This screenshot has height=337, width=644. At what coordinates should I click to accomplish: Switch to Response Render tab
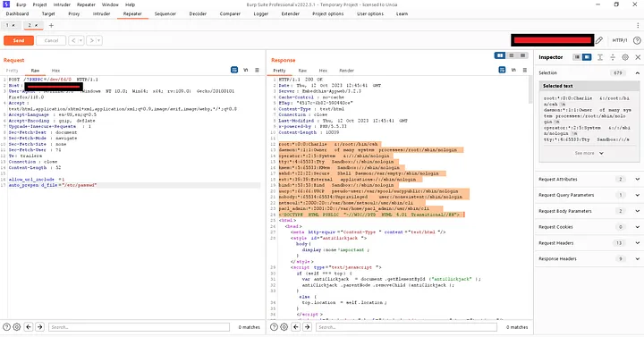(346, 71)
